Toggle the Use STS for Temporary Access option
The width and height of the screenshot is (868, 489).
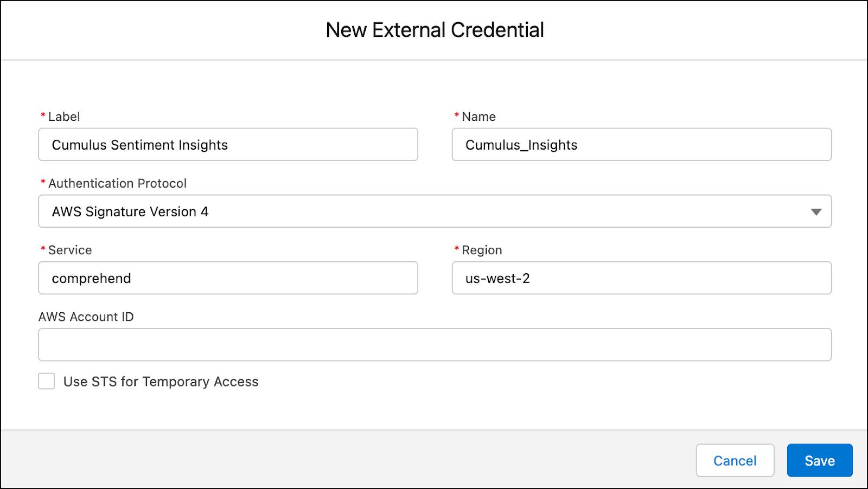[x=46, y=382]
